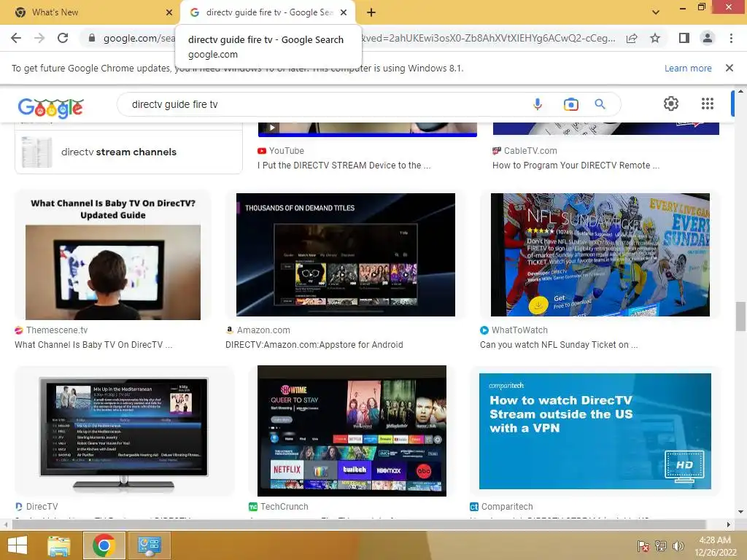Open CableTV.com Program DIRECTV Remote result

(x=576, y=166)
